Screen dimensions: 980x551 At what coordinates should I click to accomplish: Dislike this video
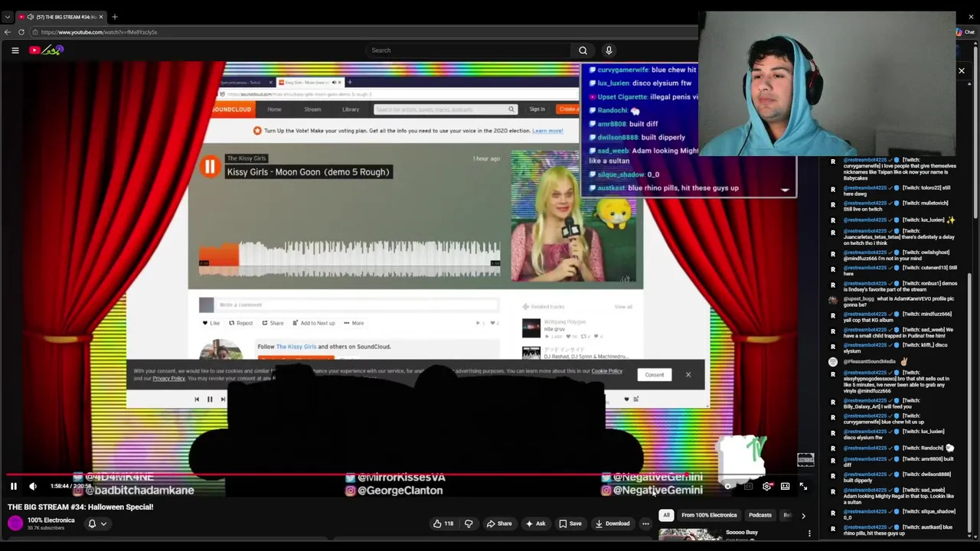(469, 523)
